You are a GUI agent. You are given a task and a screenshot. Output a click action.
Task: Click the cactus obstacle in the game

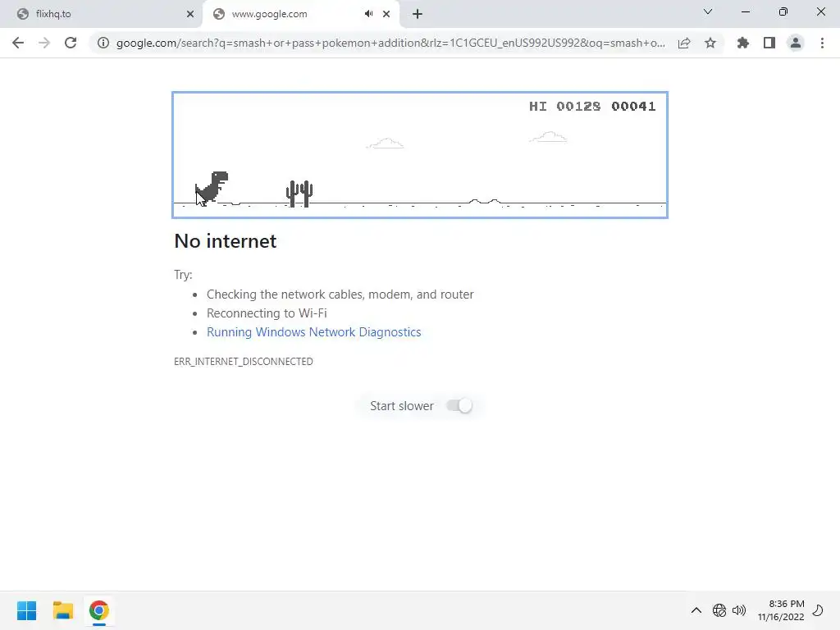299,194
